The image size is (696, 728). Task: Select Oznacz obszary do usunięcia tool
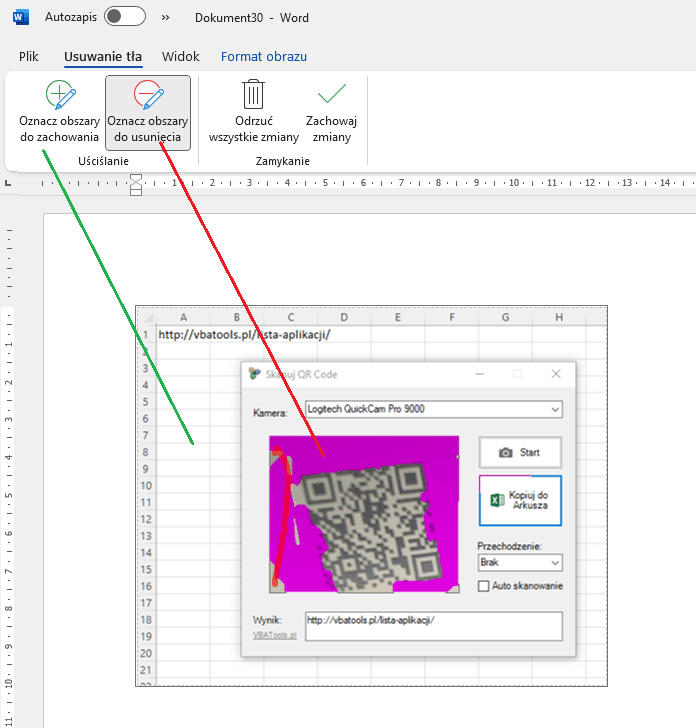(148, 112)
